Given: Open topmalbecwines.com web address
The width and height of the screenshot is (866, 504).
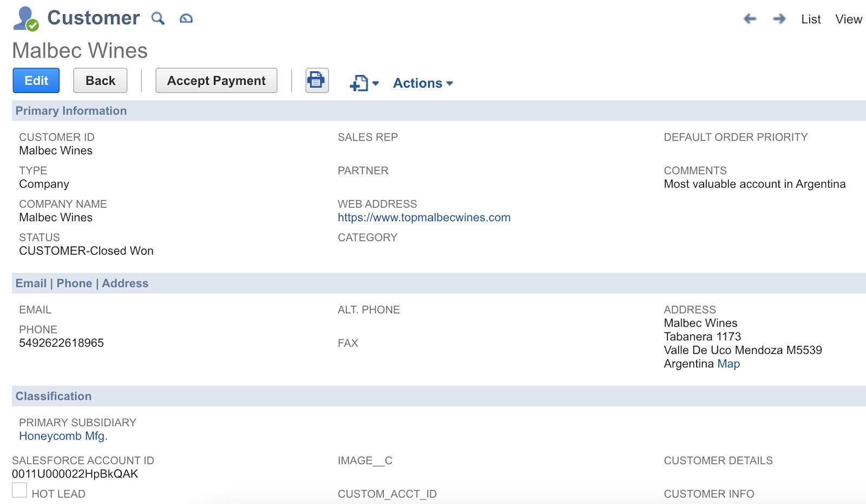Looking at the screenshot, I should 424,217.
